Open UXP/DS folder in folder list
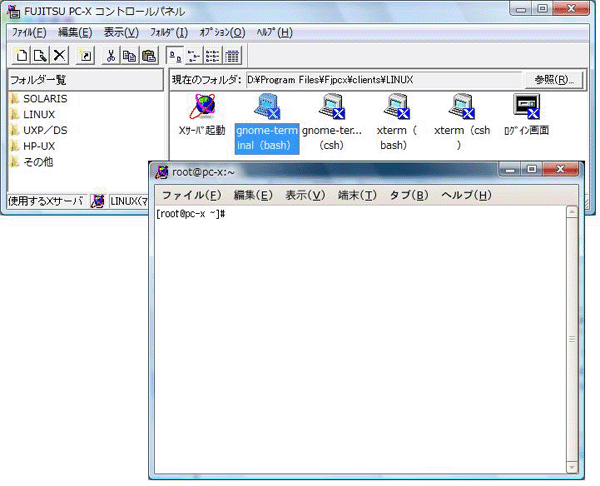This screenshot has width=600, height=486. click(x=39, y=130)
